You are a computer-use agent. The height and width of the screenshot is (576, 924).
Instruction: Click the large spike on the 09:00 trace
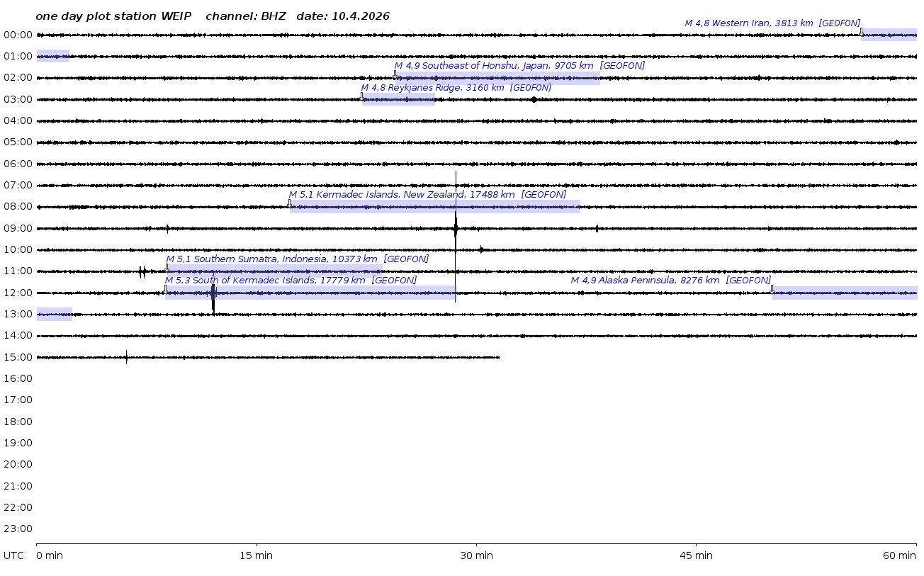click(456, 228)
